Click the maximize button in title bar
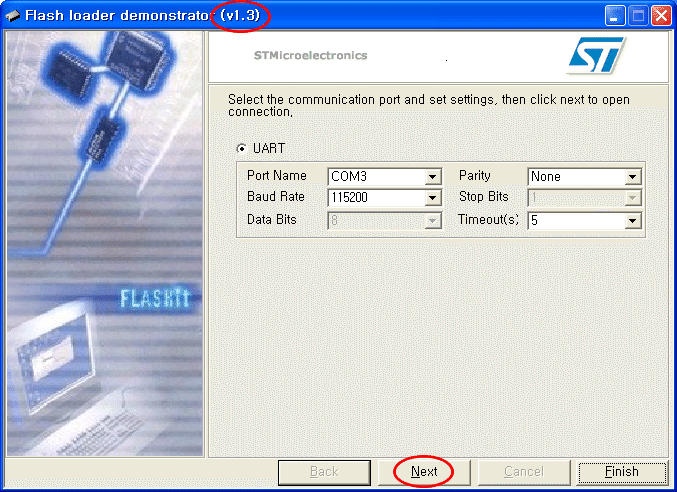The height and width of the screenshot is (492, 677). 638,16
